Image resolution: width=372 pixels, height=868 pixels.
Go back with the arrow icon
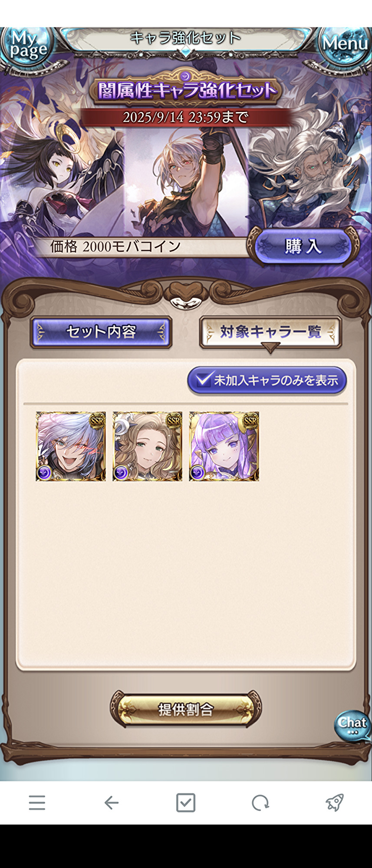[x=112, y=802]
